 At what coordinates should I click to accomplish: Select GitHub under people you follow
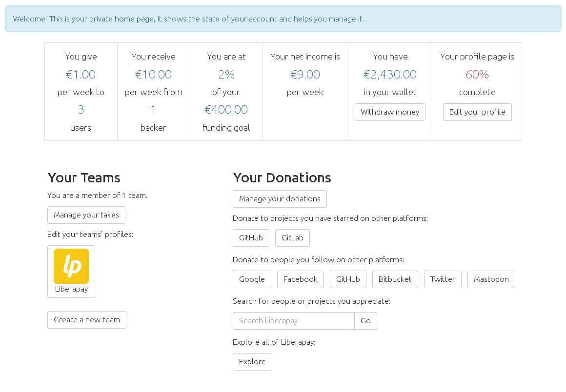(x=348, y=279)
